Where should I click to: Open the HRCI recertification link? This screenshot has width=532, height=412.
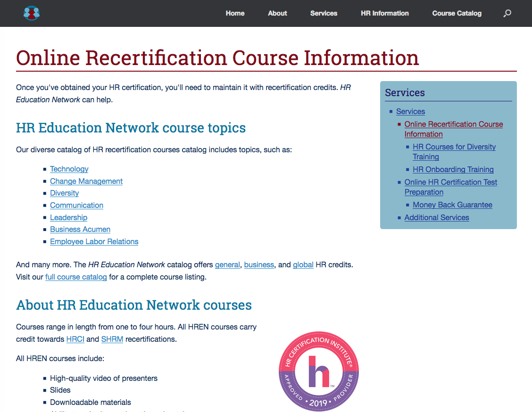75,339
